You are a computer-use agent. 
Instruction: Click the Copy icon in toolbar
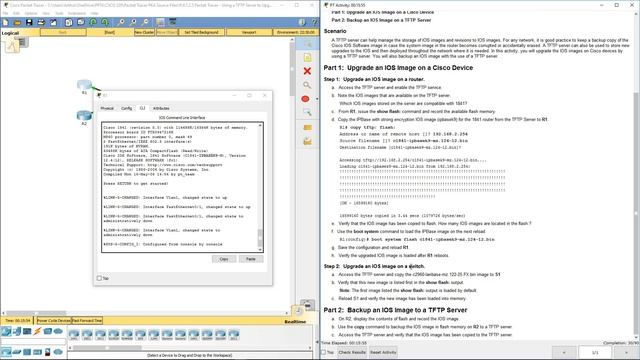tap(69, 22)
